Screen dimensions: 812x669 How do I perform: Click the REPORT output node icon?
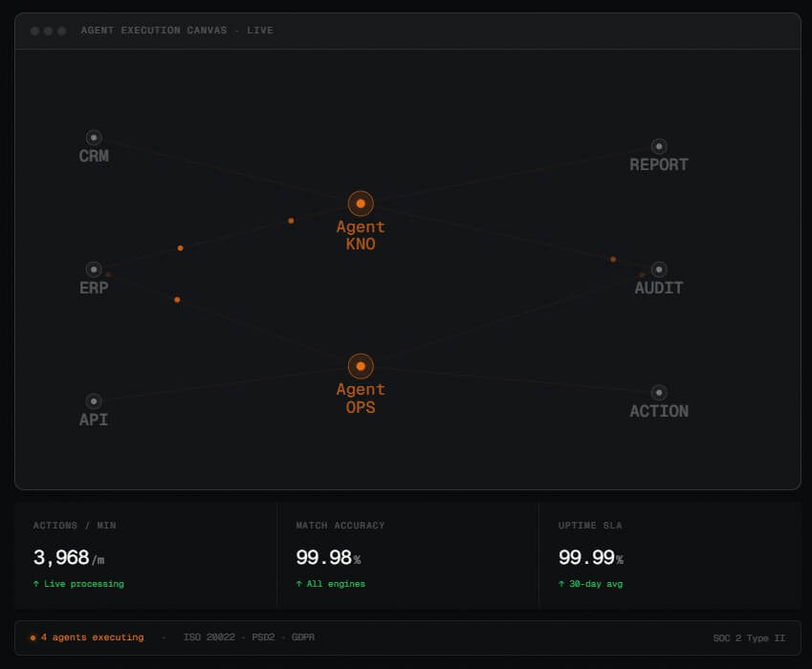coord(659,146)
